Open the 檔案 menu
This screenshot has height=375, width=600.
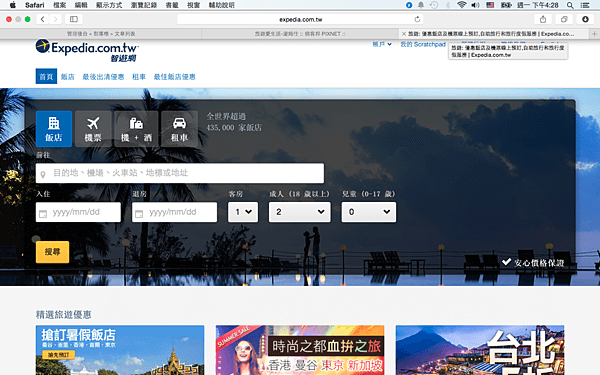coord(59,5)
